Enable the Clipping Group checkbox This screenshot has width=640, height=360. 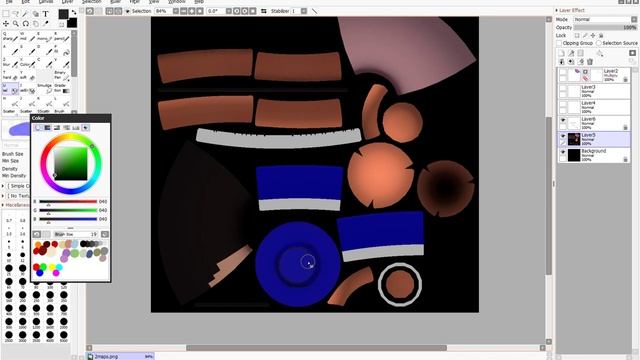[x=559, y=43]
